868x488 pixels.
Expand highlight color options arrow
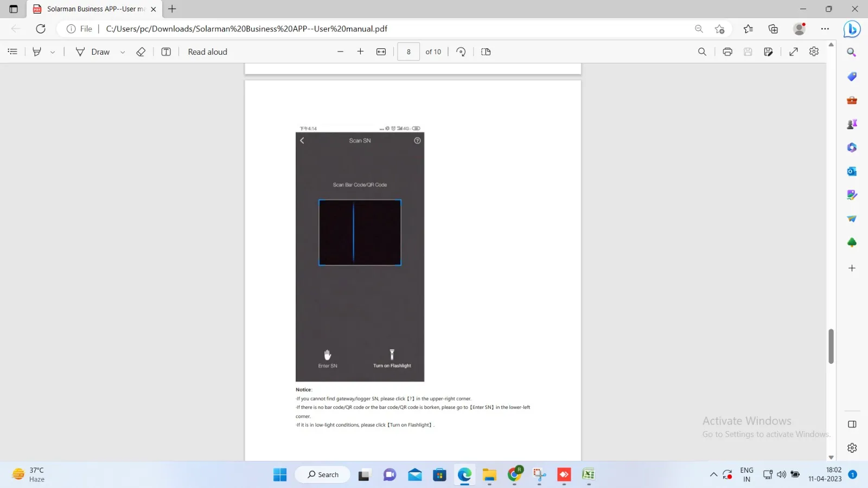[53, 52]
